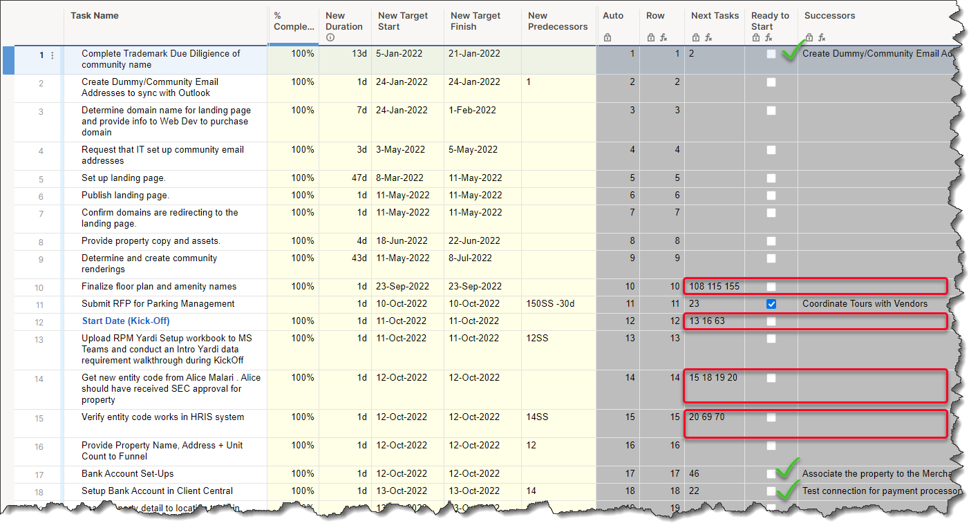The image size is (980, 532).
Task: Click the fx formula icon in Successors header
Action: (822, 37)
